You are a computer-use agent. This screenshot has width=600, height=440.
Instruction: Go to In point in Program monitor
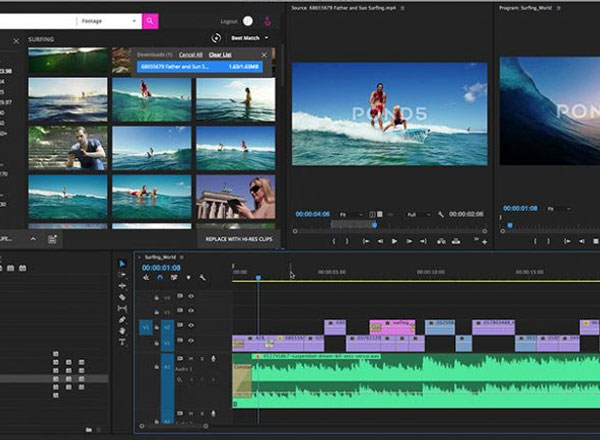(x=567, y=241)
